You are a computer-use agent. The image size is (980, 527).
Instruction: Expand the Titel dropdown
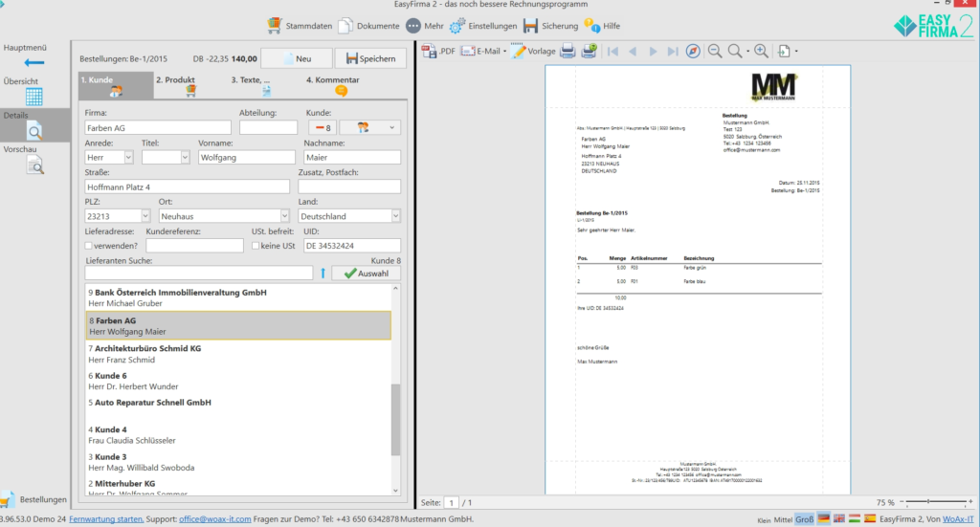point(185,158)
